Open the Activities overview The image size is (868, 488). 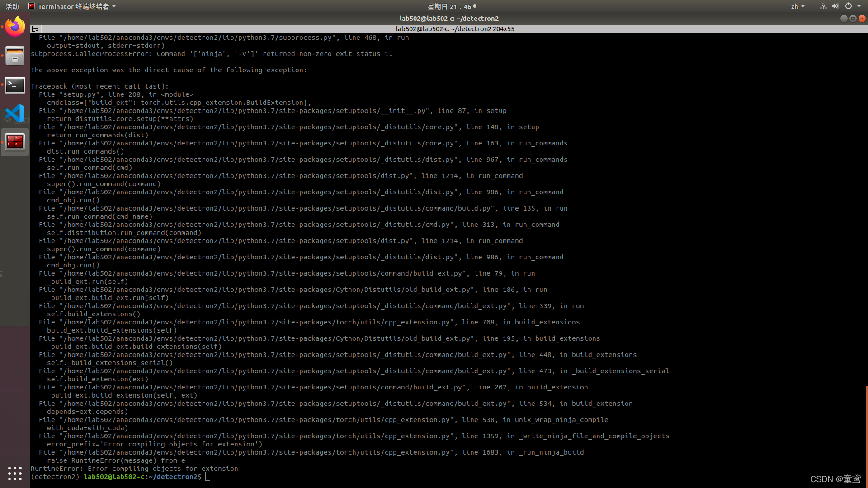pyautogui.click(x=12, y=6)
